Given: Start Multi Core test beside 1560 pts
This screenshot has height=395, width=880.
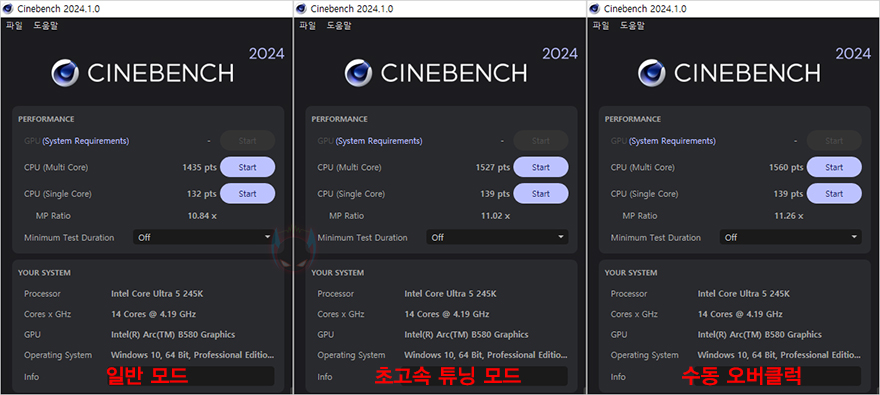Looking at the screenshot, I should [834, 167].
